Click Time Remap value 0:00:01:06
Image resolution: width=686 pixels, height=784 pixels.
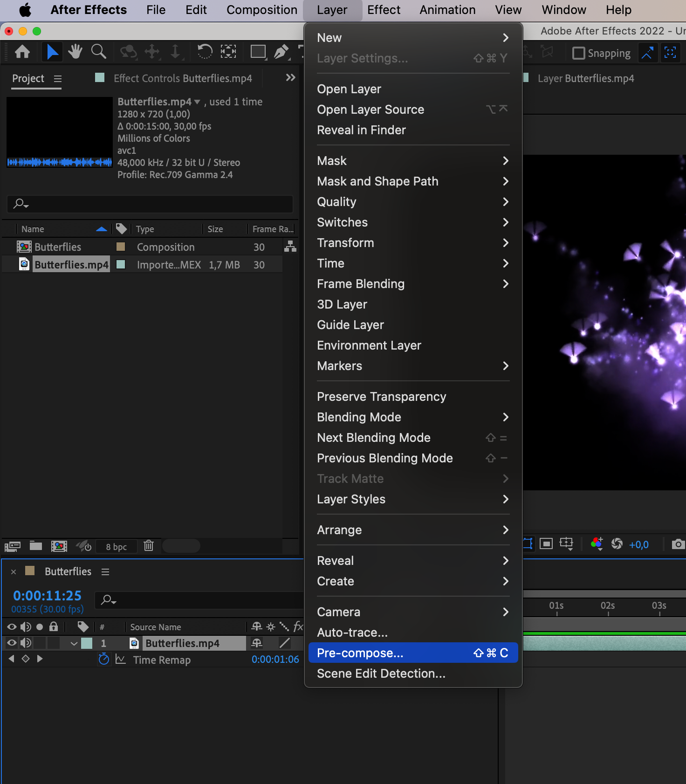pyautogui.click(x=275, y=659)
